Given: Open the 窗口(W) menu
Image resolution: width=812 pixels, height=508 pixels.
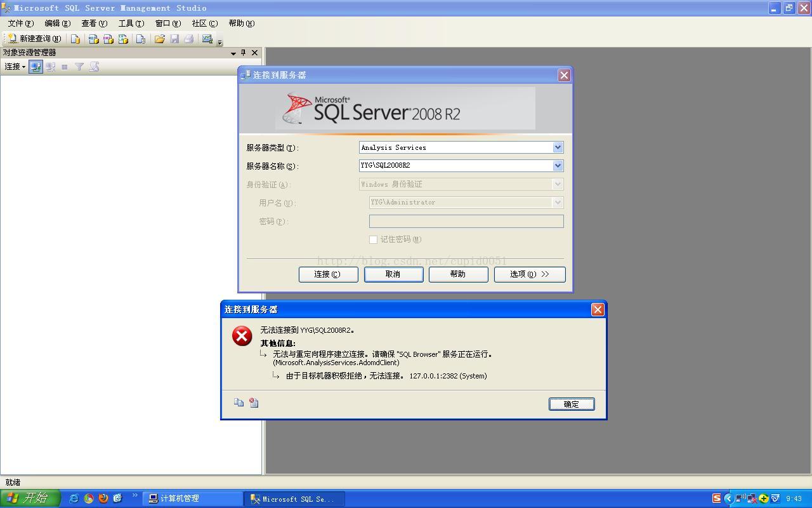Looking at the screenshot, I should (x=168, y=23).
